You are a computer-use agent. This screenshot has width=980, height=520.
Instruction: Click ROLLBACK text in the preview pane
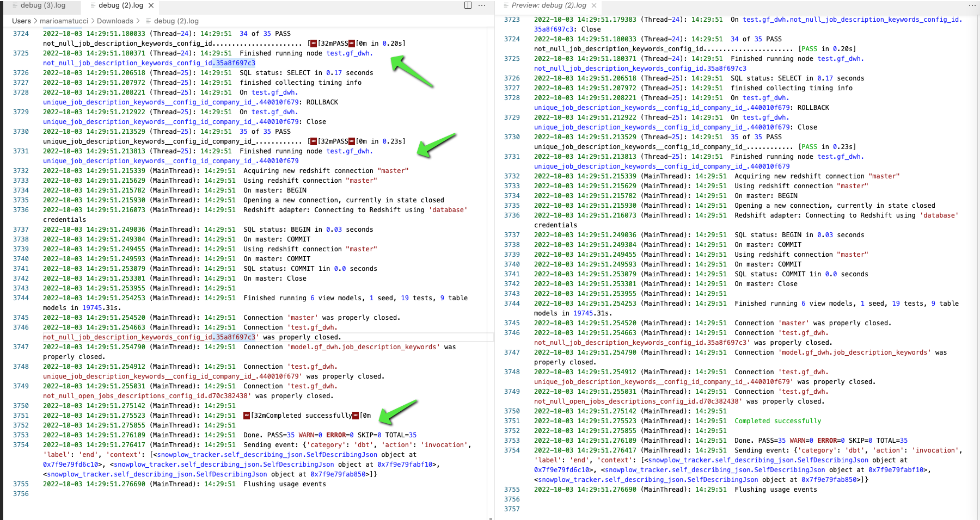pyautogui.click(x=813, y=108)
